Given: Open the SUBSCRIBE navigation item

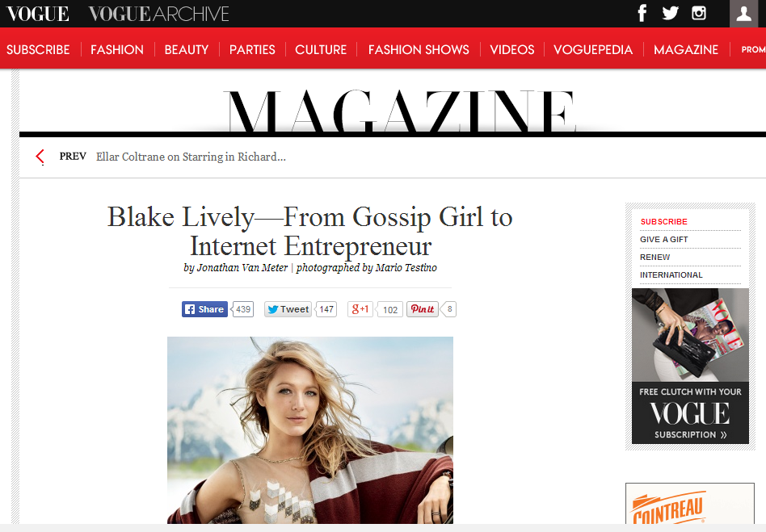Looking at the screenshot, I should pyautogui.click(x=38, y=50).
